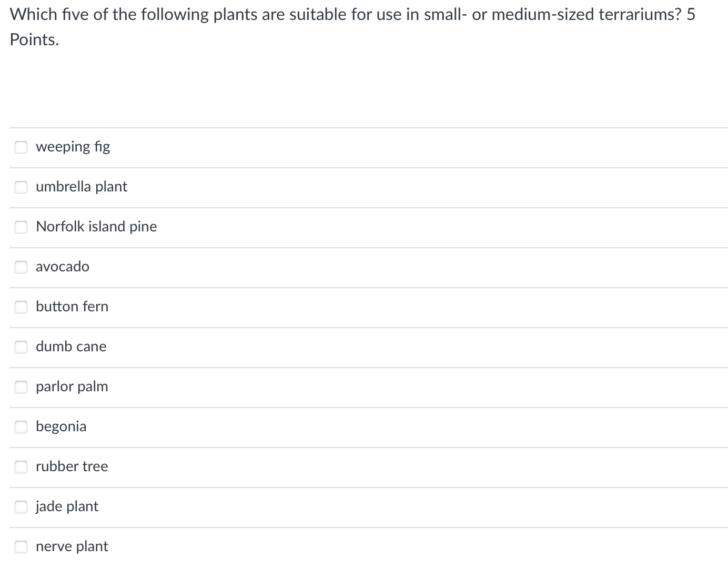Viewport: 728px width, 568px height.
Task: Check the button fern checkbox
Action: click(x=21, y=307)
